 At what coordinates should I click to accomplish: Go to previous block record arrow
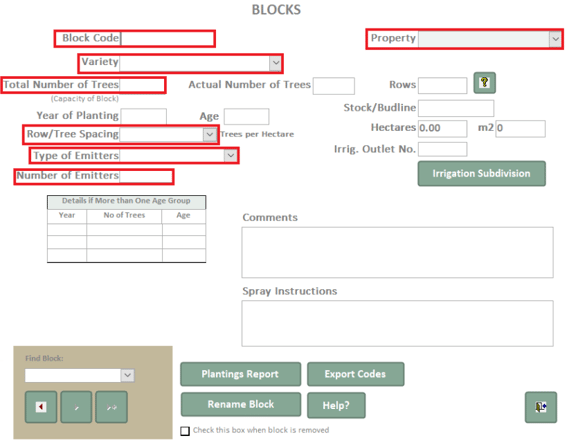[x=41, y=407]
